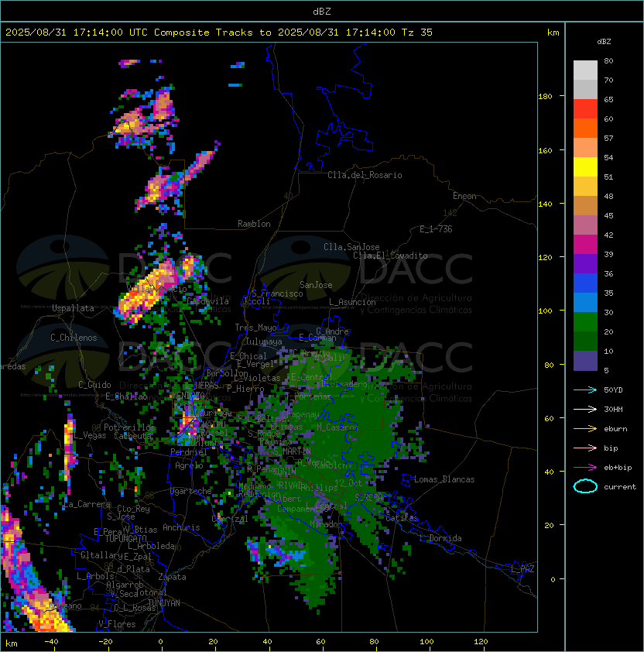Pick the light blue 30–35 dBZ swatch
The height and width of the screenshot is (652, 644).
[x=585, y=302]
